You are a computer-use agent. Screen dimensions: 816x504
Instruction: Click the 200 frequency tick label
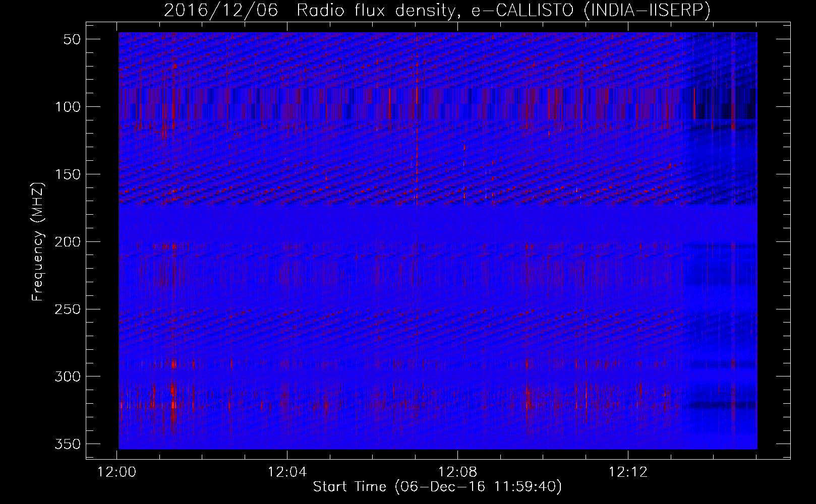point(68,242)
